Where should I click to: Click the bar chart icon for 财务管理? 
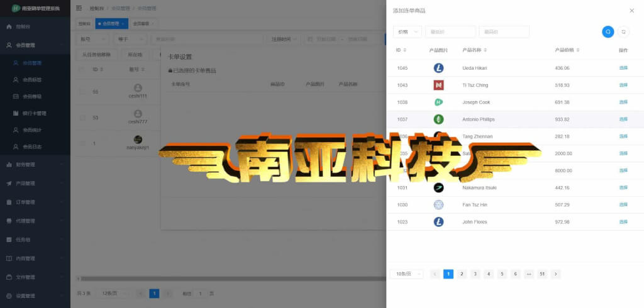(x=9, y=164)
